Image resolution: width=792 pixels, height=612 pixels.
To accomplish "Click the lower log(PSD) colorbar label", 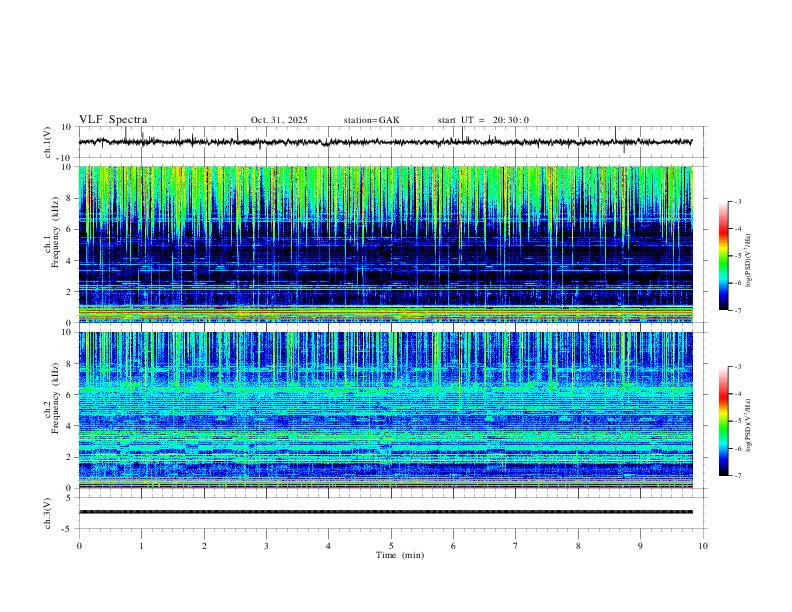I will [749, 425].
